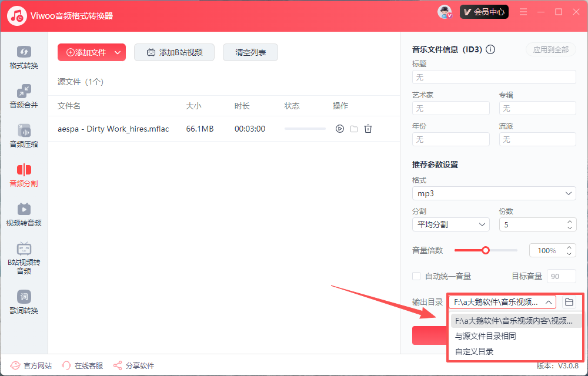Image resolution: width=588 pixels, height=376 pixels.
Task: Play the aespa Dirty Work audio file
Action: coord(339,129)
